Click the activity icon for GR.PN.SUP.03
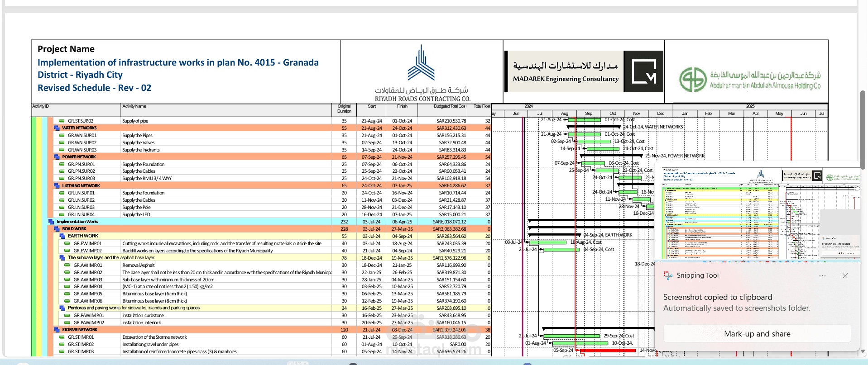Viewport: 868px width, 365px height. [62, 178]
